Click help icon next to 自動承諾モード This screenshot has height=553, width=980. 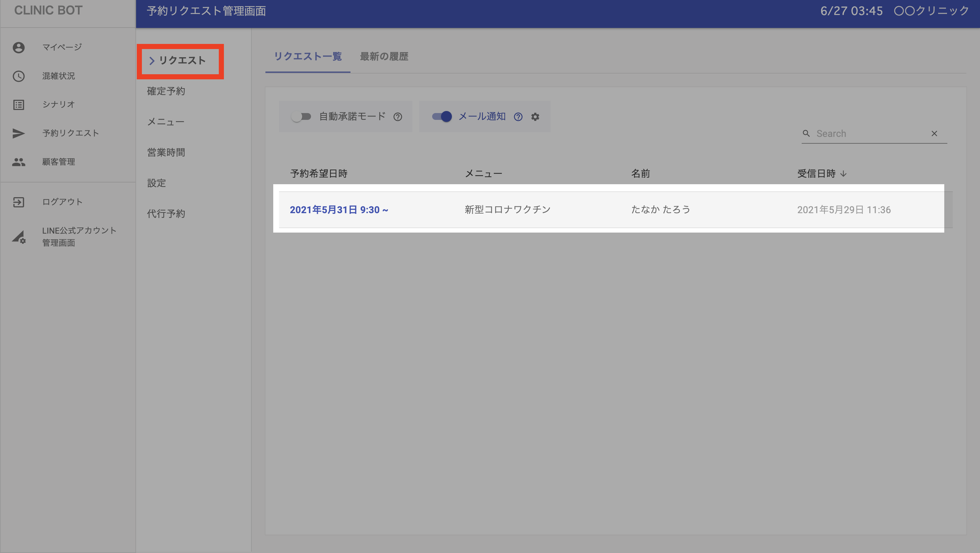tap(397, 117)
